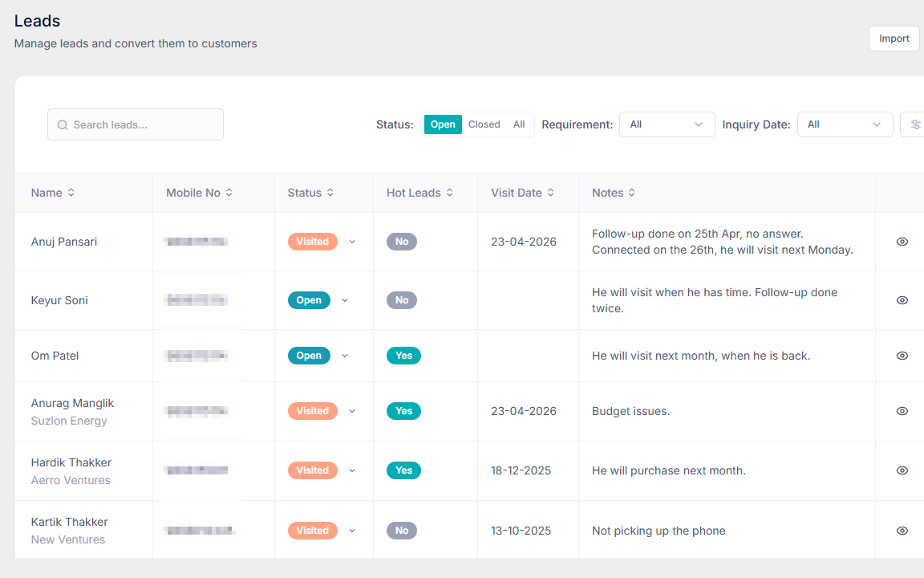
Task: Sort by Name column
Action: click(x=71, y=193)
